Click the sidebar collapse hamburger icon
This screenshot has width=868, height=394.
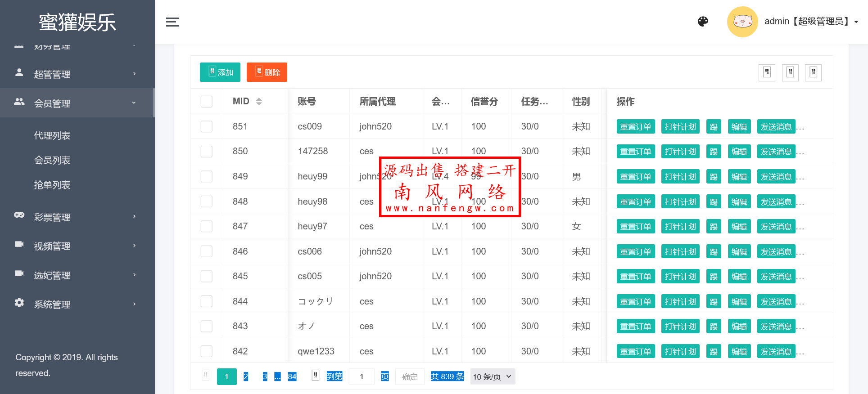pyautogui.click(x=172, y=22)
